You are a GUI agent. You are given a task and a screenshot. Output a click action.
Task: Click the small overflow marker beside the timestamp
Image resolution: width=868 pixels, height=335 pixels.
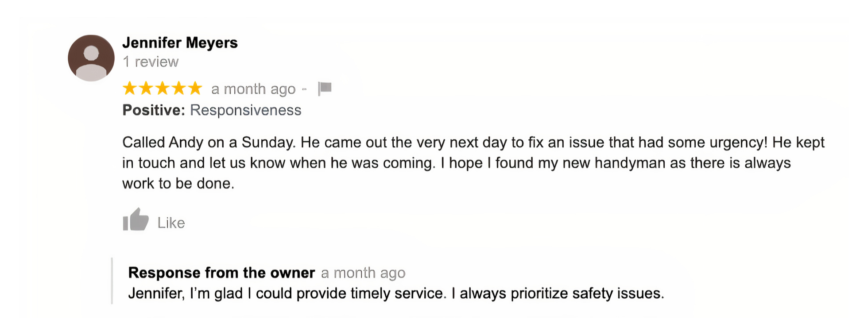pyautogui.click(x=305, y=89)
